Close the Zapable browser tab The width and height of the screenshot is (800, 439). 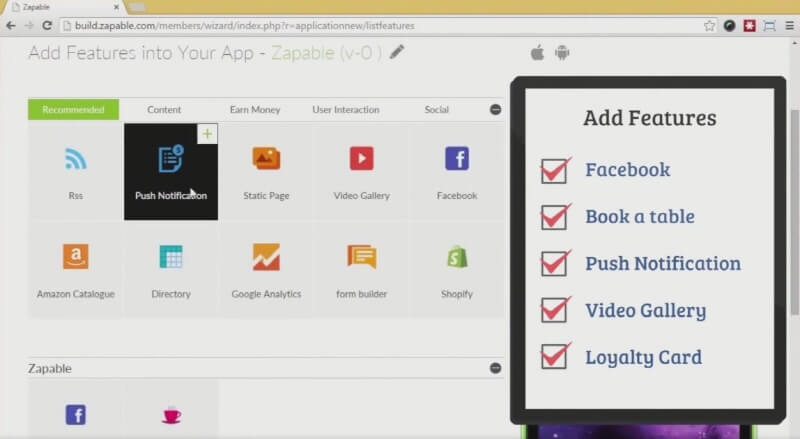tap(116, 7)
